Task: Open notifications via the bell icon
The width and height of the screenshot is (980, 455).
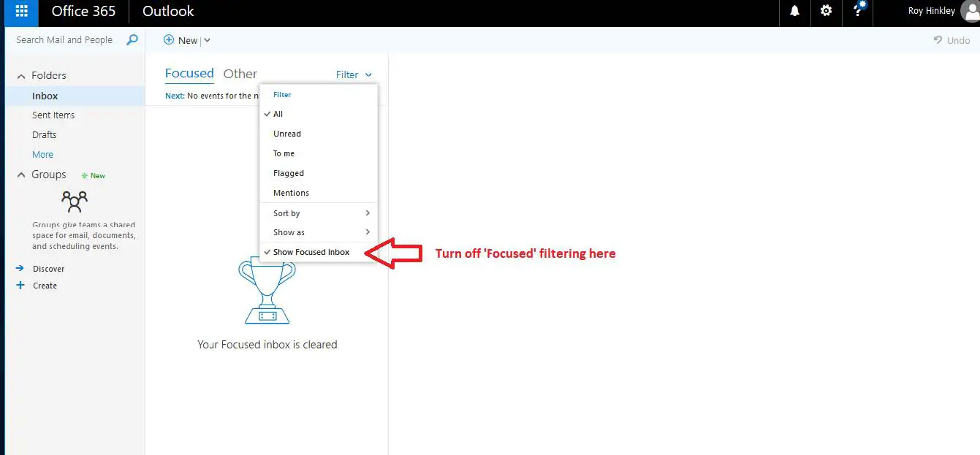Action: tap(795, 12)
